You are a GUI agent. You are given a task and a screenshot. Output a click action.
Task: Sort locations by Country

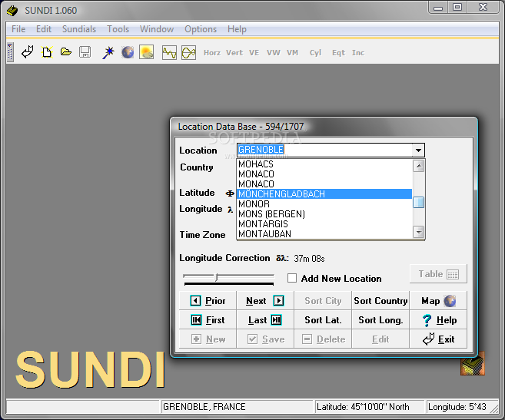pyautogui.click(x=380, y=300)
